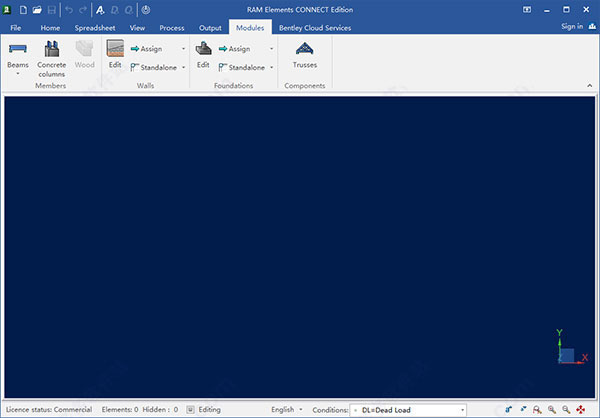
Task: Switch to the Spreadsheet tab
Action: pyautogui.click(x=95, y=28)
